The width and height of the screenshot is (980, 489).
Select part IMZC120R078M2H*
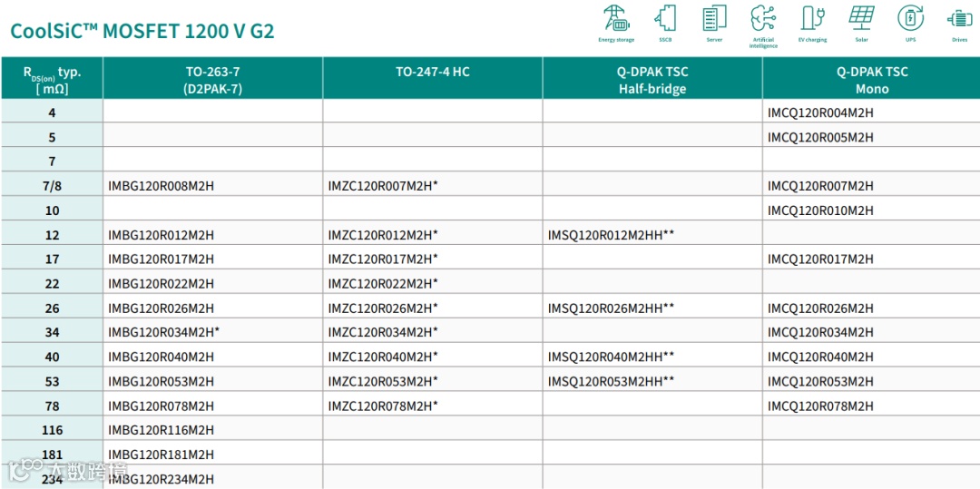383,406
